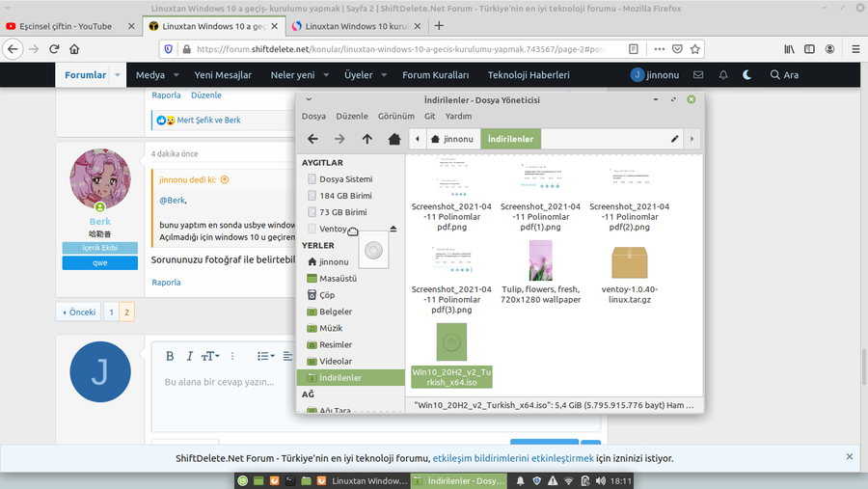Launch terminal from taskbar
868x489 pixels.
pyautogui.click(x=289, y=480)
